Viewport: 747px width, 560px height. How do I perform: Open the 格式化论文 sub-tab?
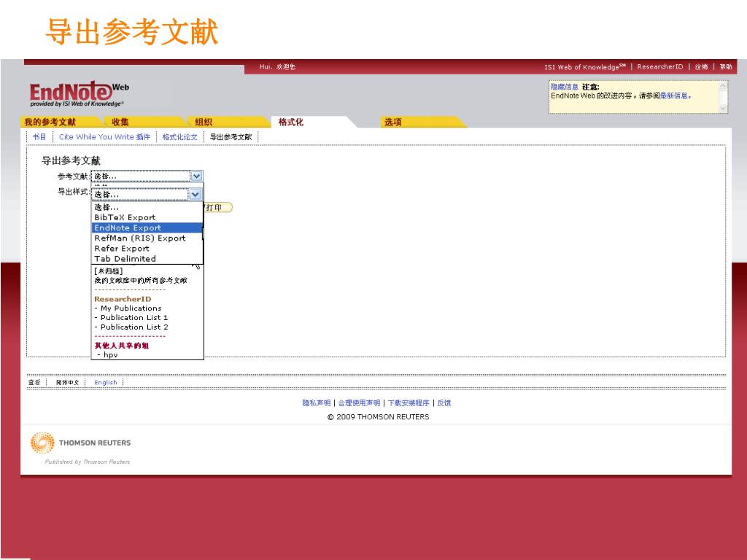(x=179, y=136)
